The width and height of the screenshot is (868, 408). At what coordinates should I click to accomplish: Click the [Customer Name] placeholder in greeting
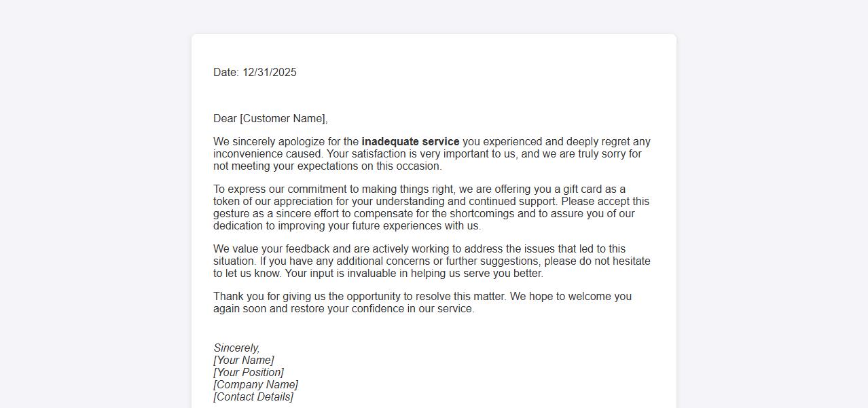[x=283, y=119]
